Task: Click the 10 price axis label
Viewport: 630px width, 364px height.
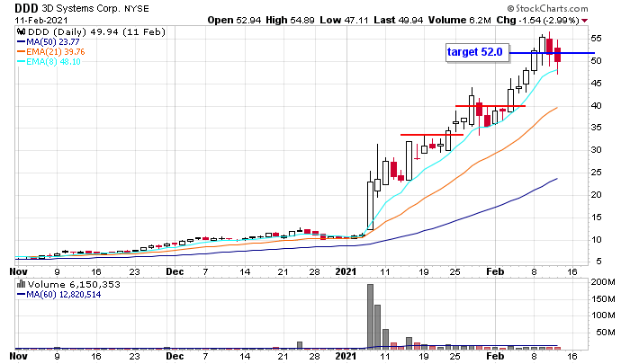Action: [x=596, y=240]
